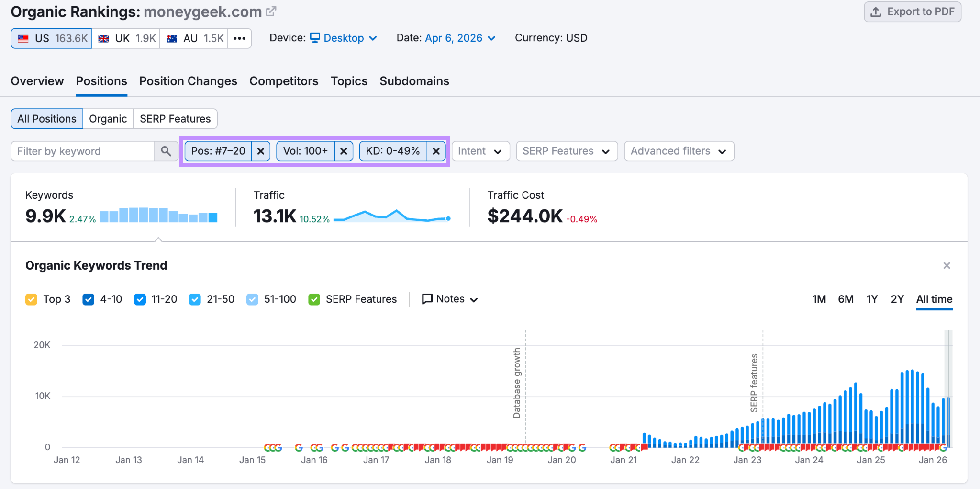Open moneygeek.com external link icon
This screenshot has width=980, height=489.
[271, 11]
